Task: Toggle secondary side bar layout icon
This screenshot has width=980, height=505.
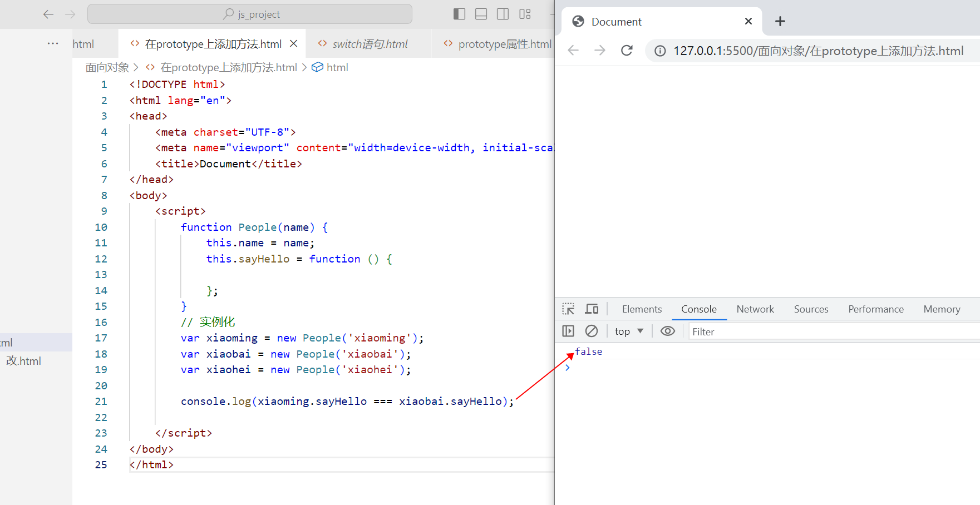Action: [503, 14]
